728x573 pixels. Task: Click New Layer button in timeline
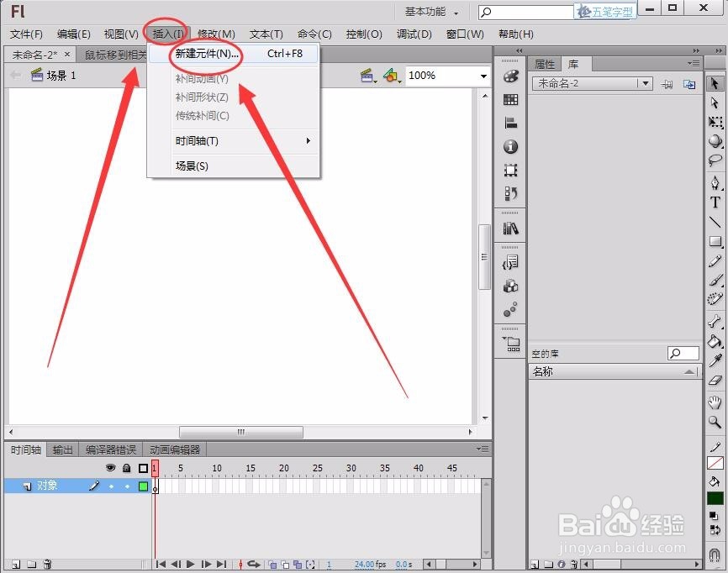pyautogui.click(x=16, y=565)
